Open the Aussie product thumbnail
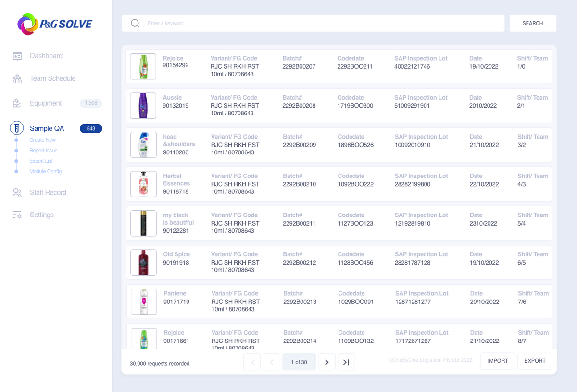The image size is (577, 392). coord(143,106)
